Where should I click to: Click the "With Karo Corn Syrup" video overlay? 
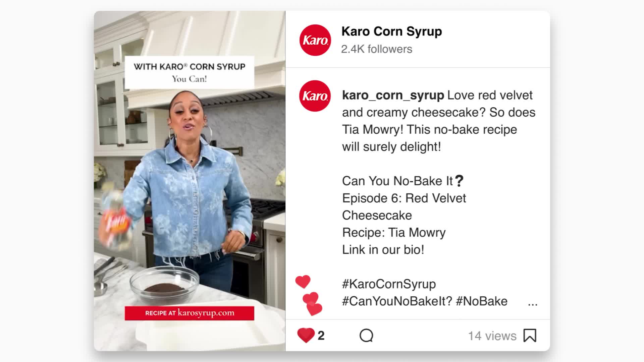(x=190, y=72)
